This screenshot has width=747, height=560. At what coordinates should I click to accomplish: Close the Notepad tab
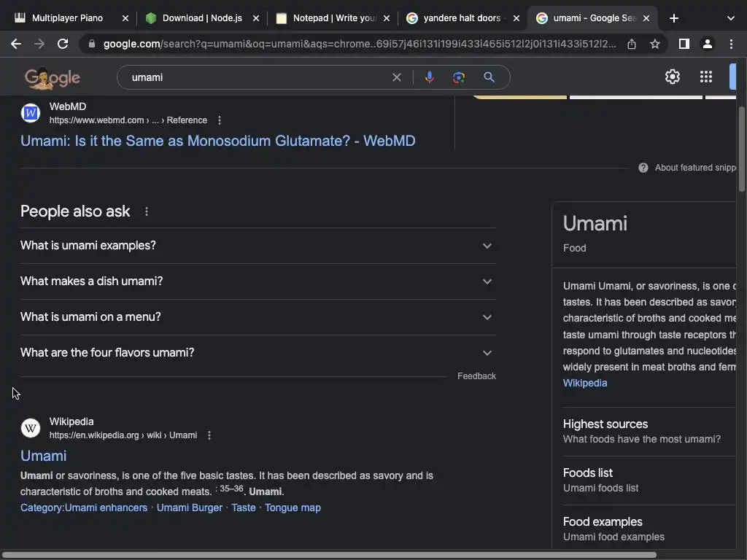click(x=387, y=18)
